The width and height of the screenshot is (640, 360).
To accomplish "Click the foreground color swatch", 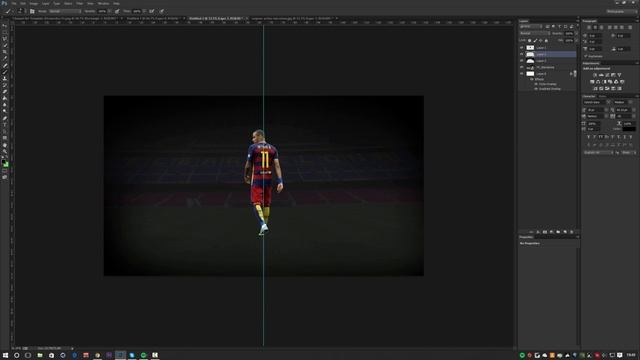I will [x=4, y=162].
